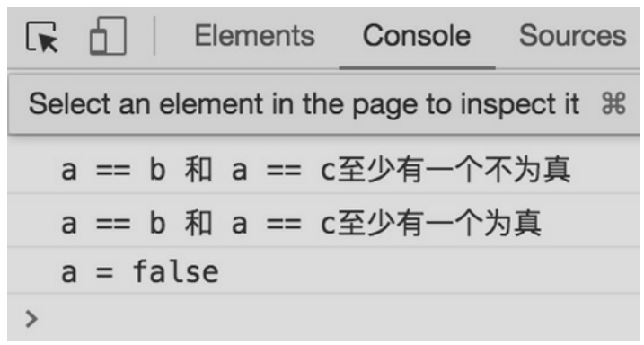644x345 pixels.
Task: Open the Sources tab
Action: click(572, 36)
